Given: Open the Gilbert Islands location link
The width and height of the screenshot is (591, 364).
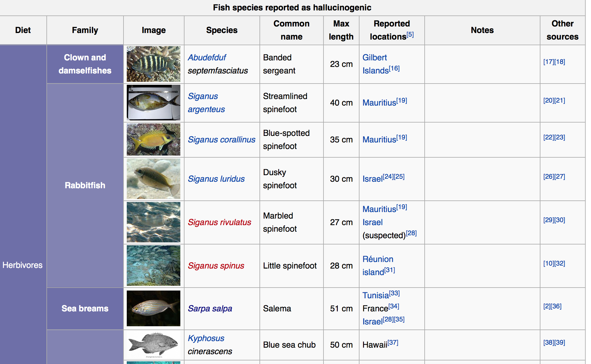Looking at the screenshot, I should coord(376,64).
